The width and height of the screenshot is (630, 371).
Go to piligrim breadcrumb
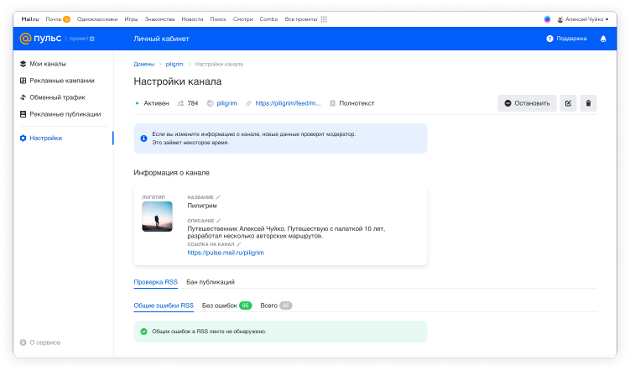(174, 64)
